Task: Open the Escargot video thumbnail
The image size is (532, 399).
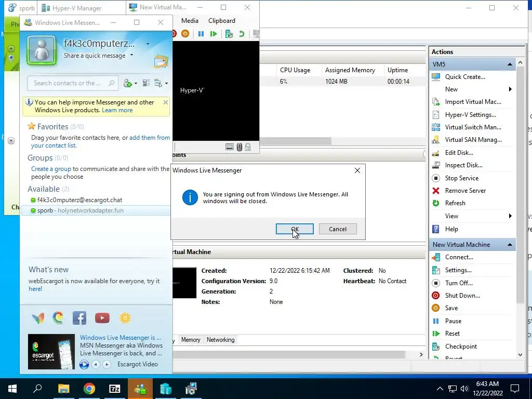Action: pos(51,352)
